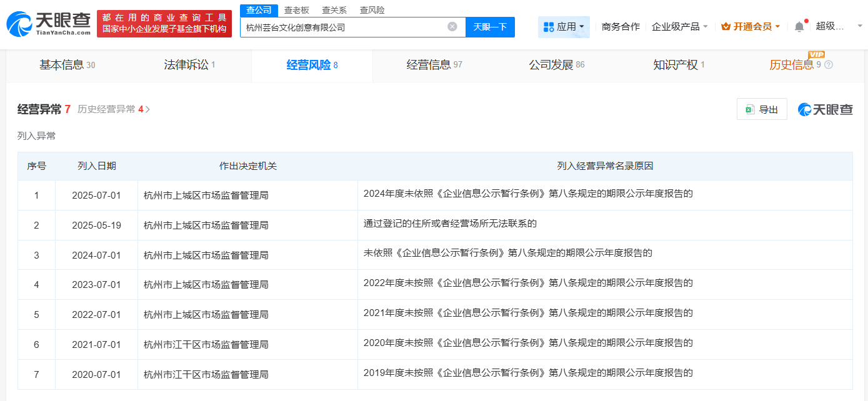The image size is (868, 401).
Task: Open 历史经营异常 records link
Action: click(108, 108)
